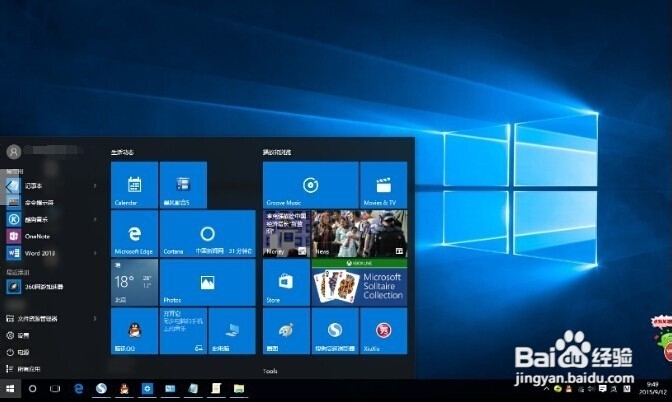Image resolution: width=672 pixels, height=402 pixels.
Task: Click the Start button on taskbar
Action: 10,389
